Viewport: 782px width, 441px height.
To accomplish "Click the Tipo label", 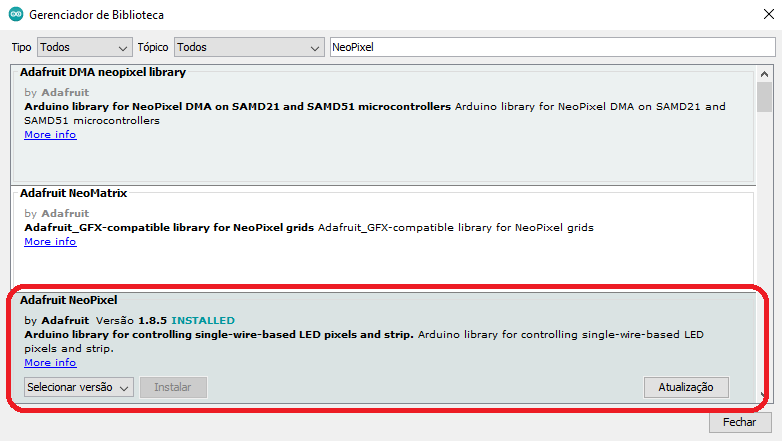I will coord(21,47).
